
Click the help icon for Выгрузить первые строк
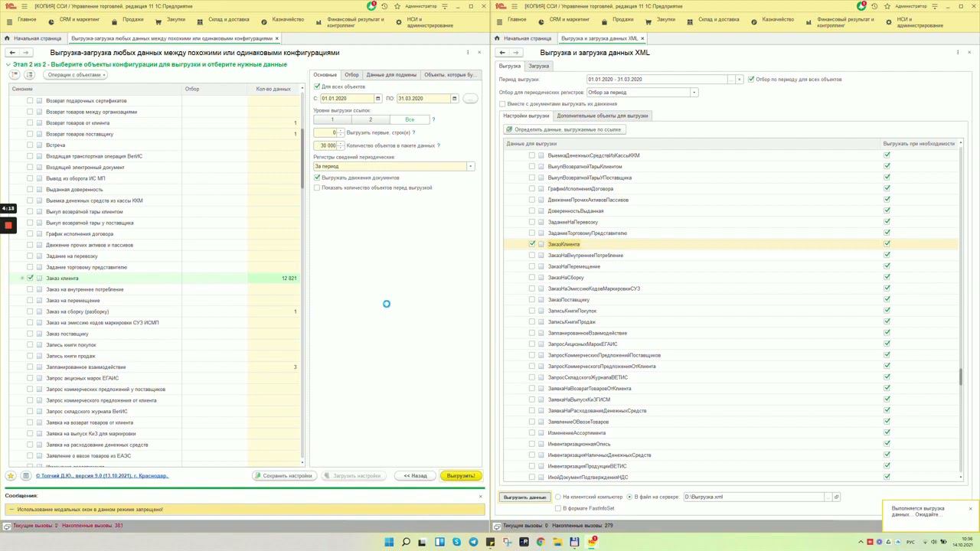(413, 132)
